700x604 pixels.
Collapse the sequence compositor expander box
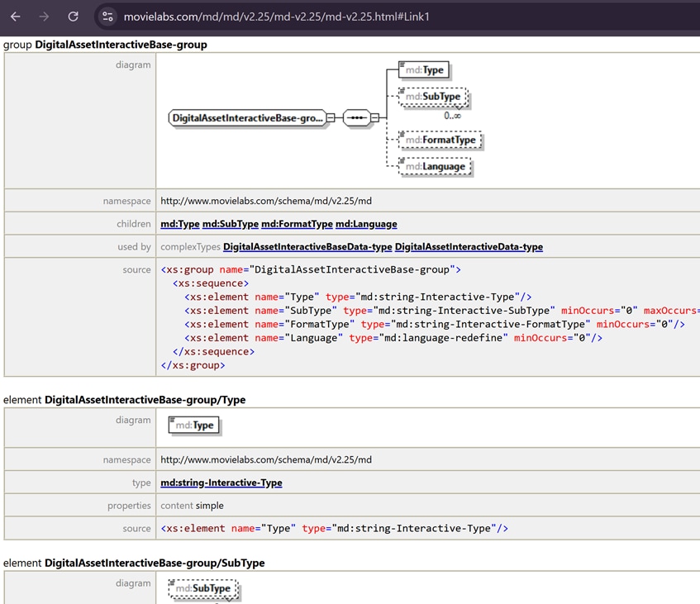pyautogui.click(x=375, y=118)
